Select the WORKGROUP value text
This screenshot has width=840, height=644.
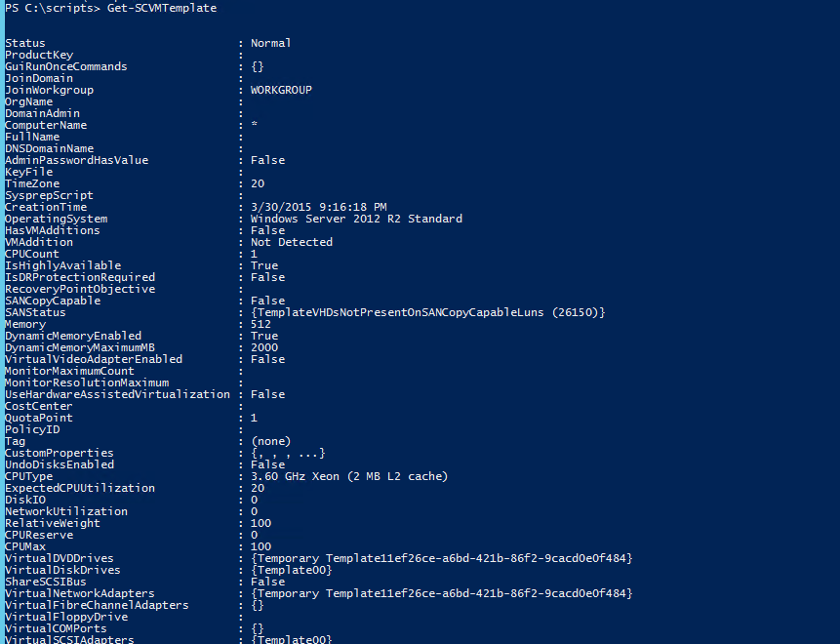click(281, 90)
